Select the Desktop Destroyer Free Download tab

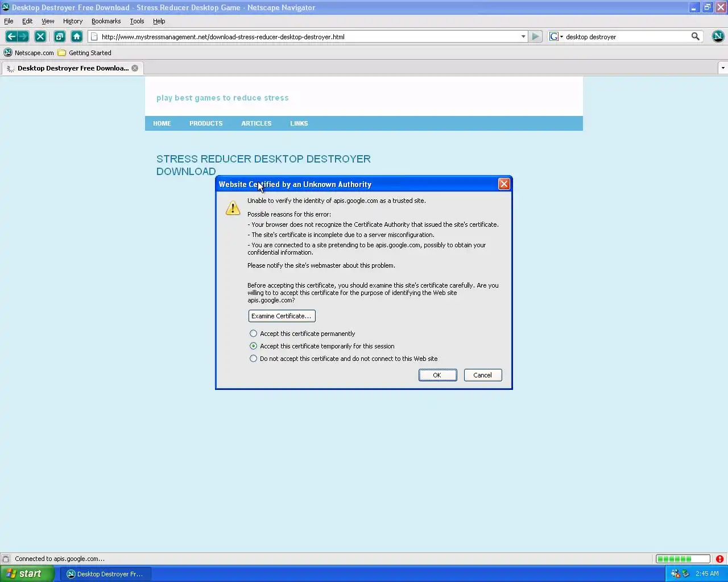(x=72, y=68)
